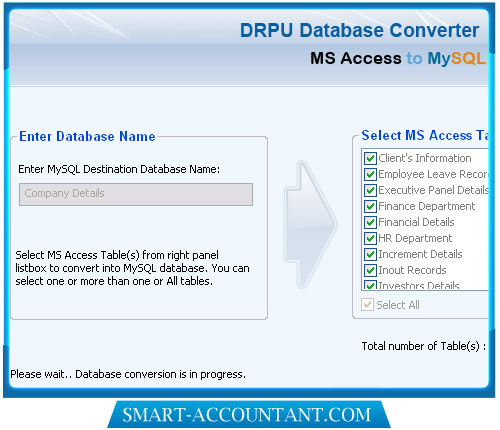500x430 pixels.
Task: Select the HR Department list item text
Action: [x=415, y=238]
